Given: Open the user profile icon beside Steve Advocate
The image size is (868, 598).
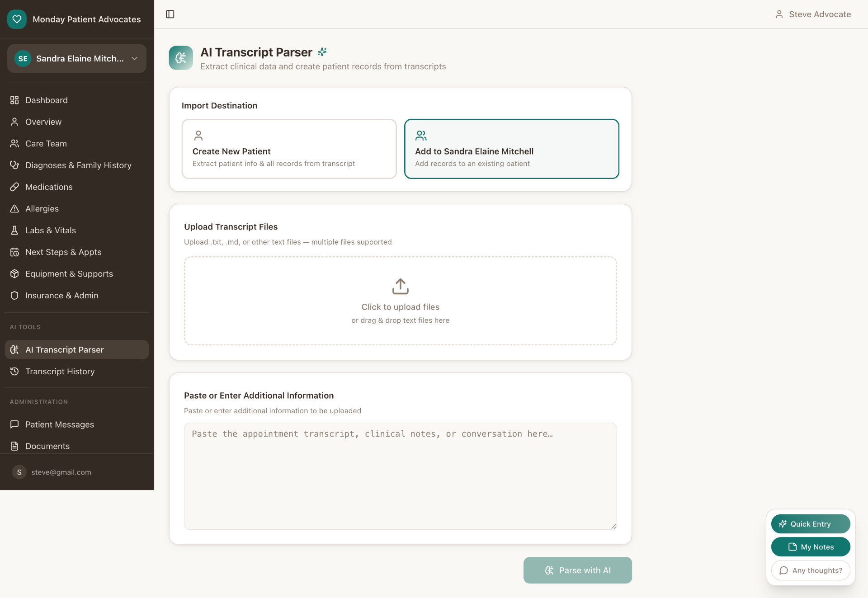Looking at the screenshot, I should (779, 14).
